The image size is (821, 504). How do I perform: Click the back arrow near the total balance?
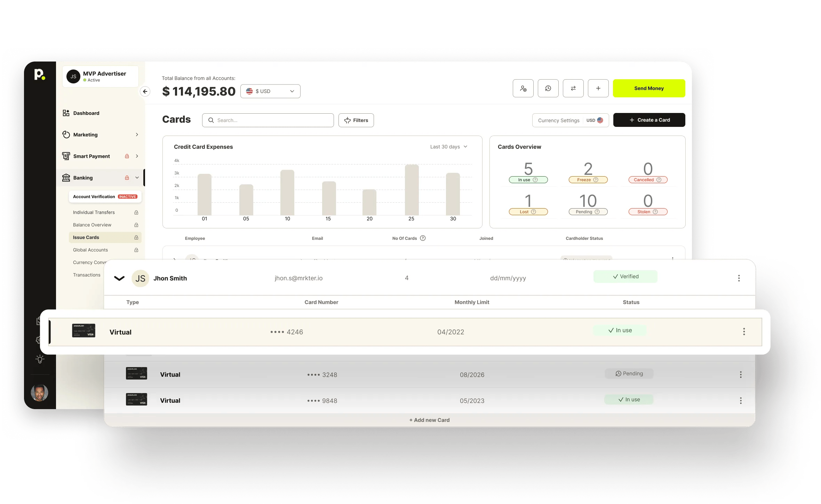[x=145, y=91]
